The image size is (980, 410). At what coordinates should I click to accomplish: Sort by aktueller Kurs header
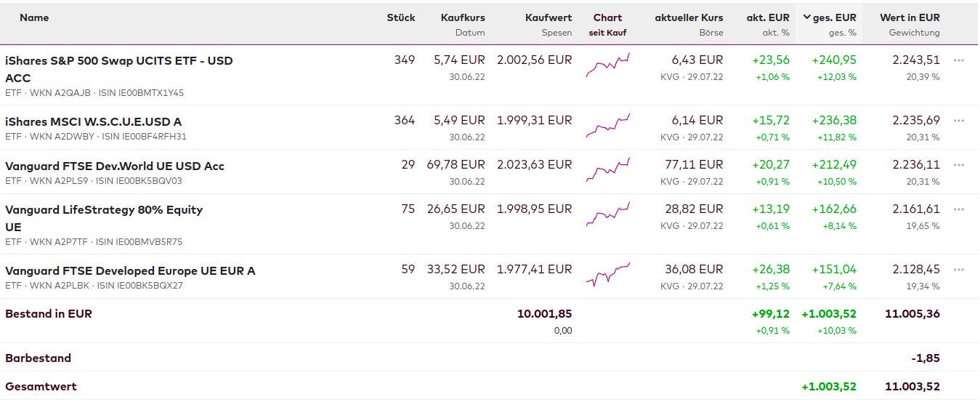point(689,17)
